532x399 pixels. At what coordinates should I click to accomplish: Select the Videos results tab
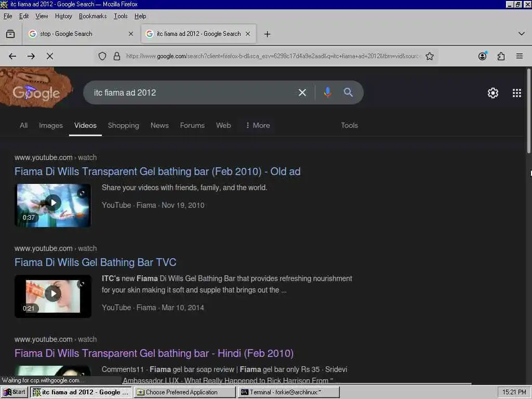(x=85, y=125)
